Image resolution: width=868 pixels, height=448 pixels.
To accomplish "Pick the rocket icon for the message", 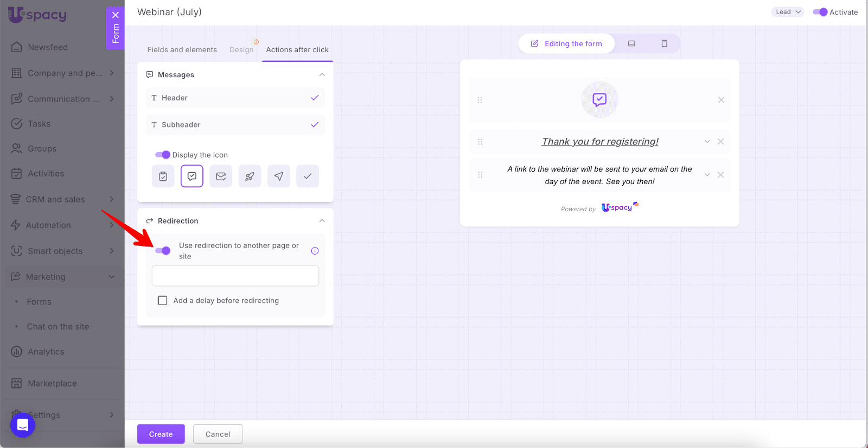I will click(250, 176).
